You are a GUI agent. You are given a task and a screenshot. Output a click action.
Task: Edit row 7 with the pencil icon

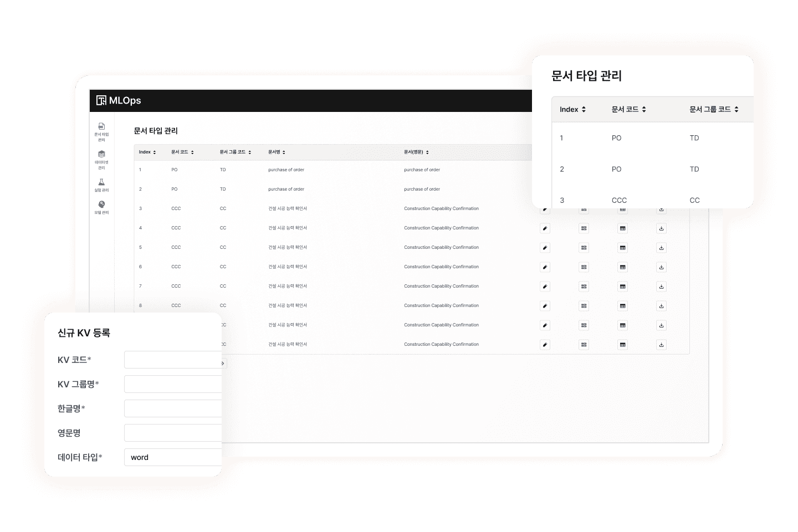pyautogui.click(x=545, y=287)
